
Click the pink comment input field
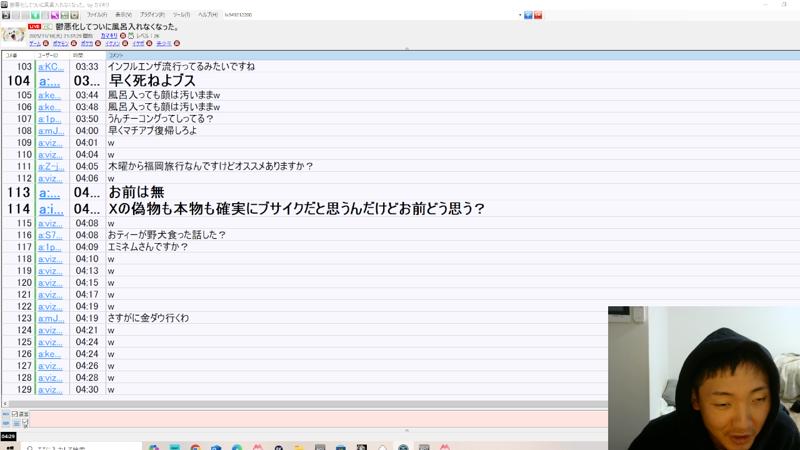pyautogui.click(x=319, y=419)
